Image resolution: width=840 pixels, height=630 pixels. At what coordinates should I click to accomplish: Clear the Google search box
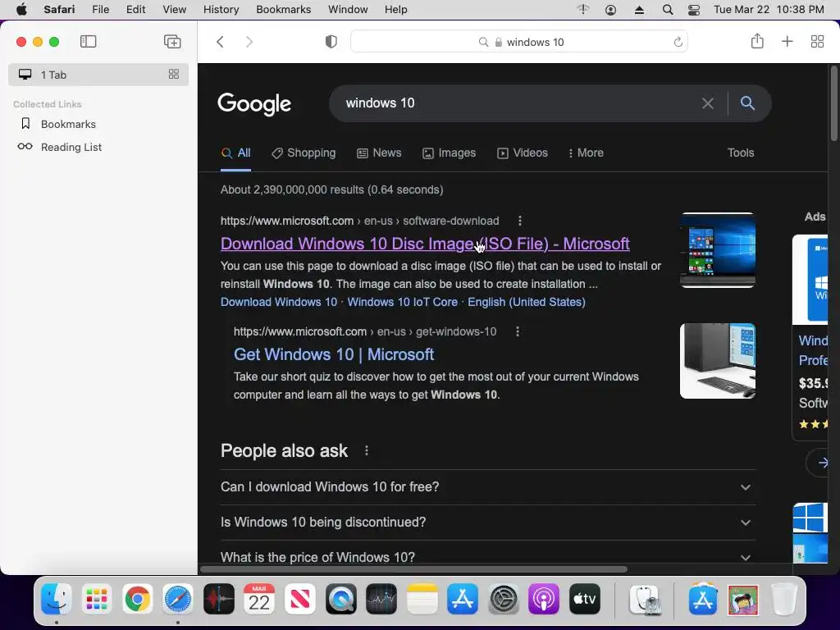(708, 103)
